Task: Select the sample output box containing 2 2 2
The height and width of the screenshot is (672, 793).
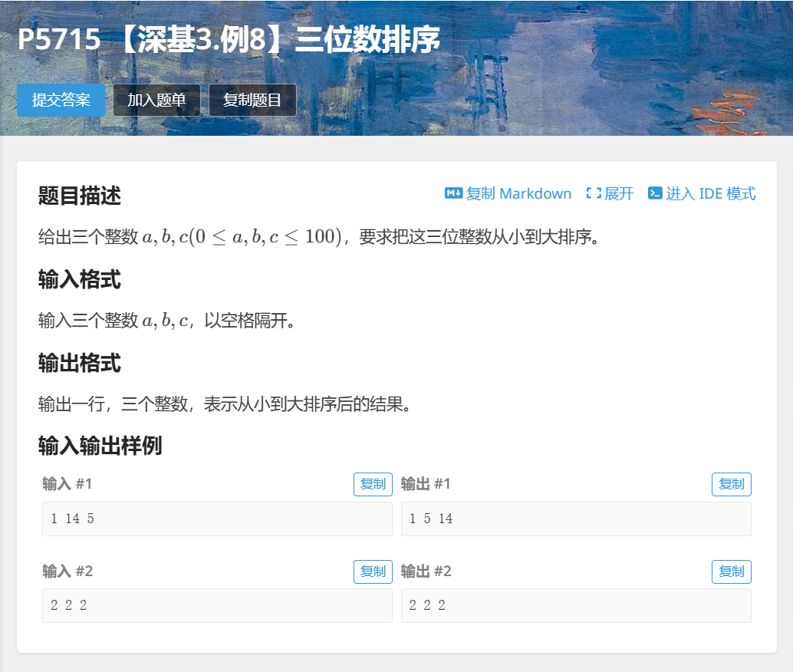Action: coord(576,605)
